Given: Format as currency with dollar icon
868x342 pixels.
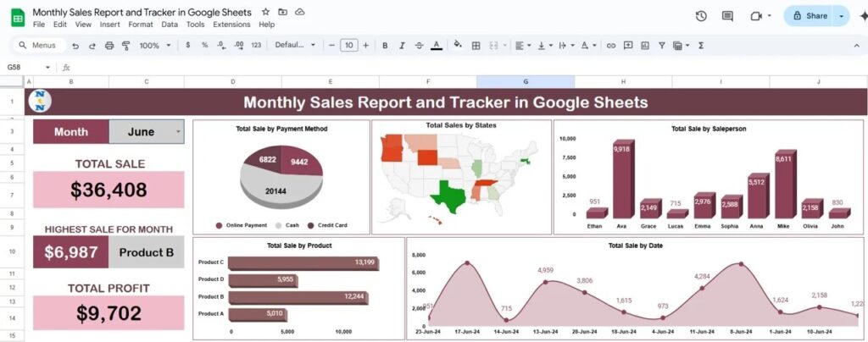Looking at the screenshot, I should point(187,46).
